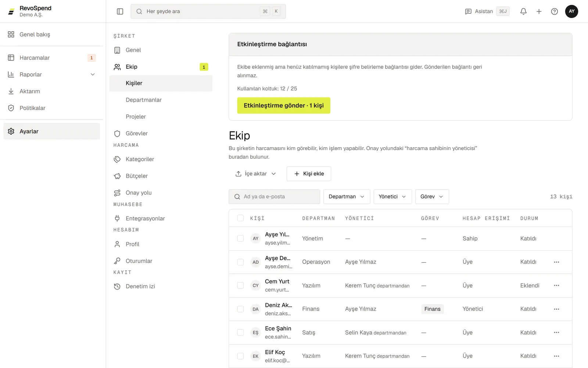Open the Asistan chat panel

pos(487,11)
